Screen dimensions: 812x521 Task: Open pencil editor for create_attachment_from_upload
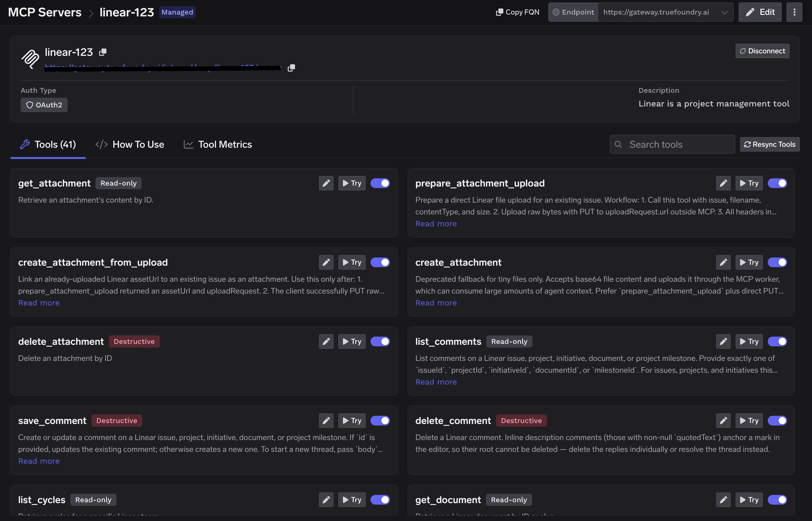click(x=326, y=262)
